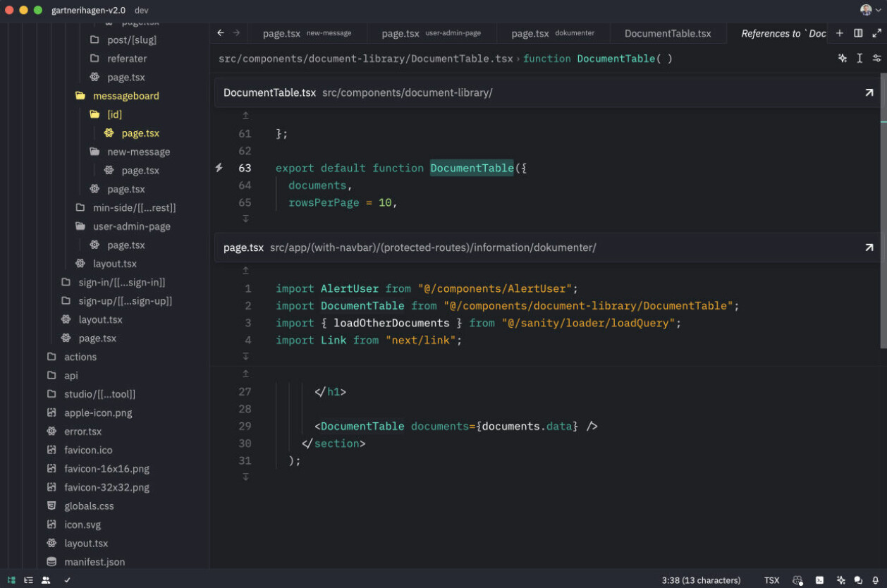Switch to the DocumentTable.tsx tab
Viewport: 887px width, 588px height.
pos(668,33)
